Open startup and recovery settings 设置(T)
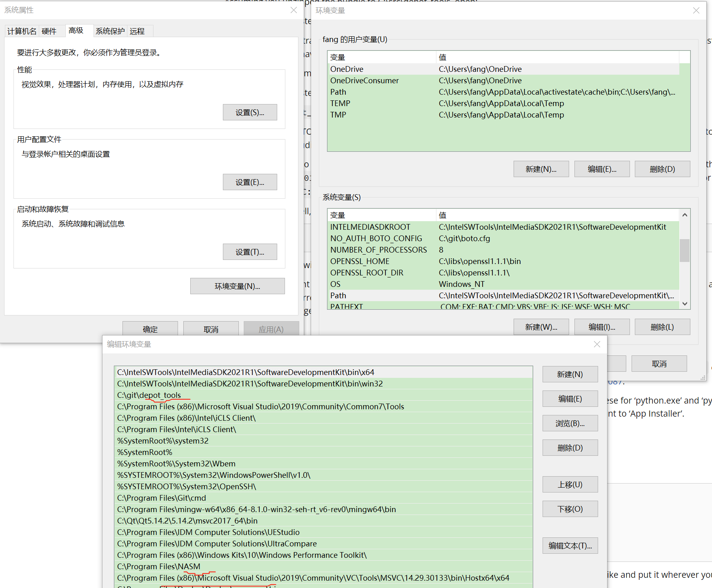Screen dimensions: 712x588 [x=249, y=251]
